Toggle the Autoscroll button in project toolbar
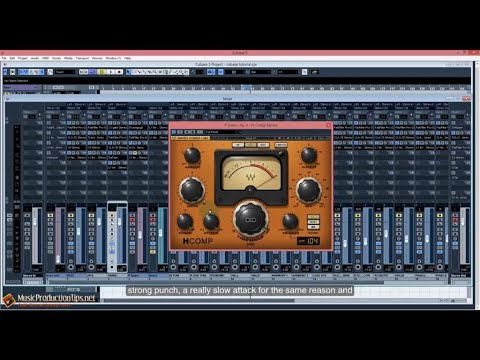Screen dimensions: 480x360 (211, 72)
